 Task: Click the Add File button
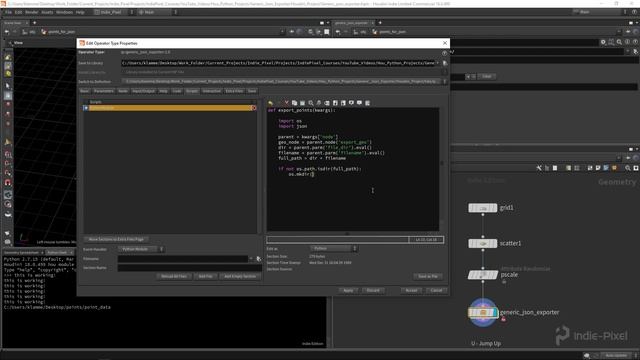[x=206, y=276]
